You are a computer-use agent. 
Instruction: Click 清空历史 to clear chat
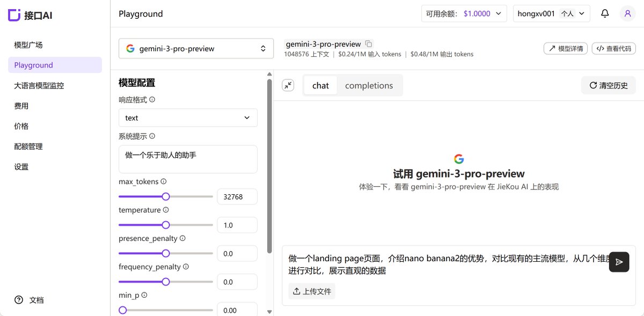tap(609, 85)
